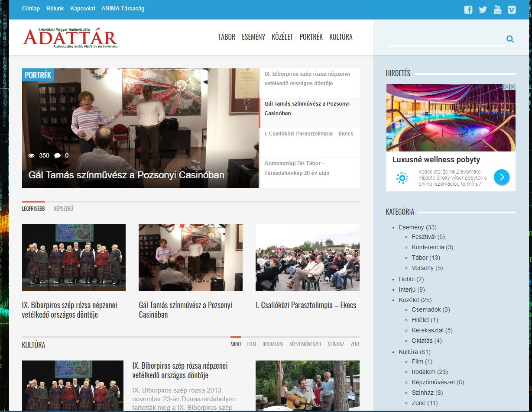Open the Twitter social icon
Screen dimensions: 532x412
click(483, 10)
